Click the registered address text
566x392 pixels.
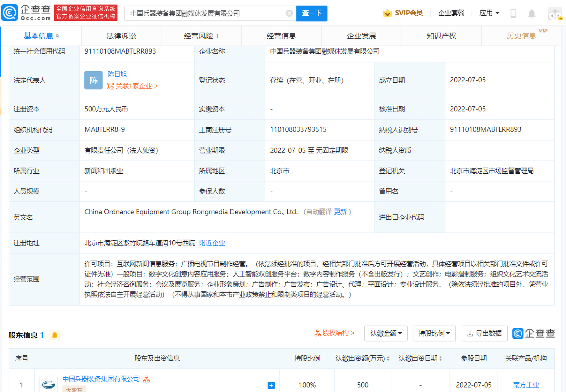pos(140,243)
